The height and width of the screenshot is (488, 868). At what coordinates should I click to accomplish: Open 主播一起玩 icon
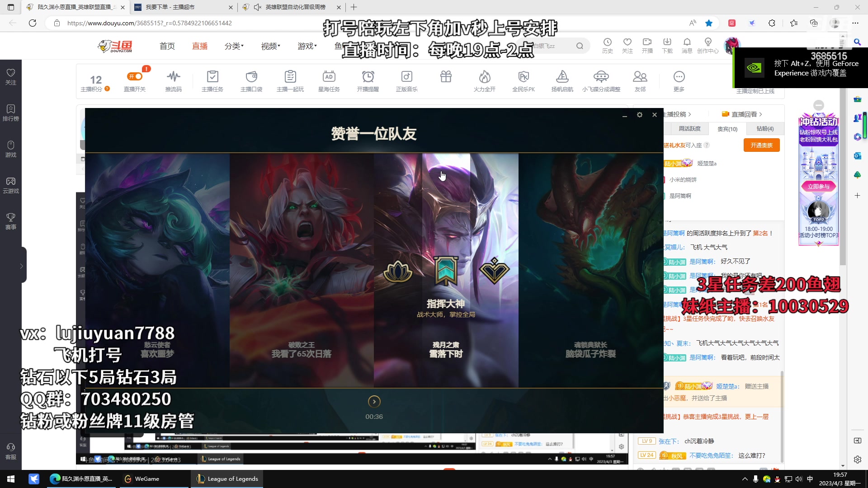tap(290, 77)
